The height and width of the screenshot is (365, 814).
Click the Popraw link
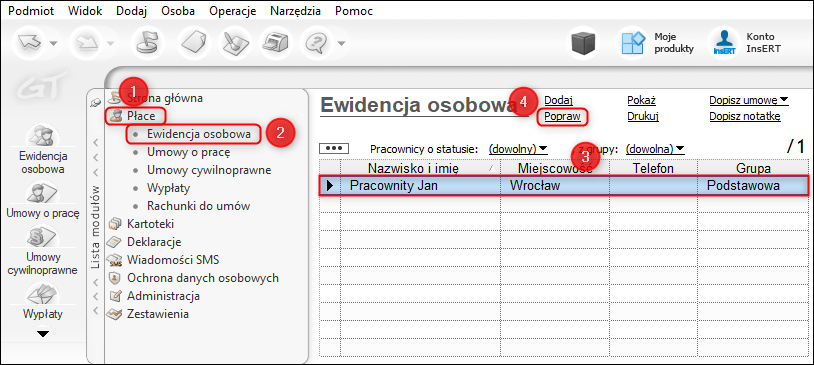click(x=562, y=116)
